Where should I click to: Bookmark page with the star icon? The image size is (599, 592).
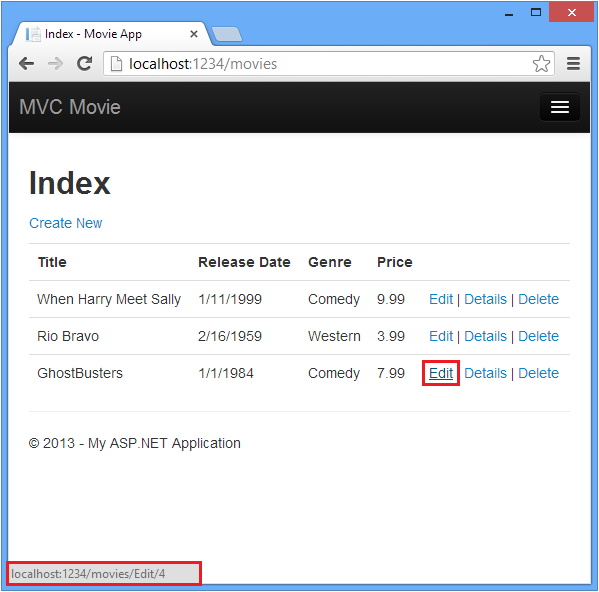[x=541, y=64]
